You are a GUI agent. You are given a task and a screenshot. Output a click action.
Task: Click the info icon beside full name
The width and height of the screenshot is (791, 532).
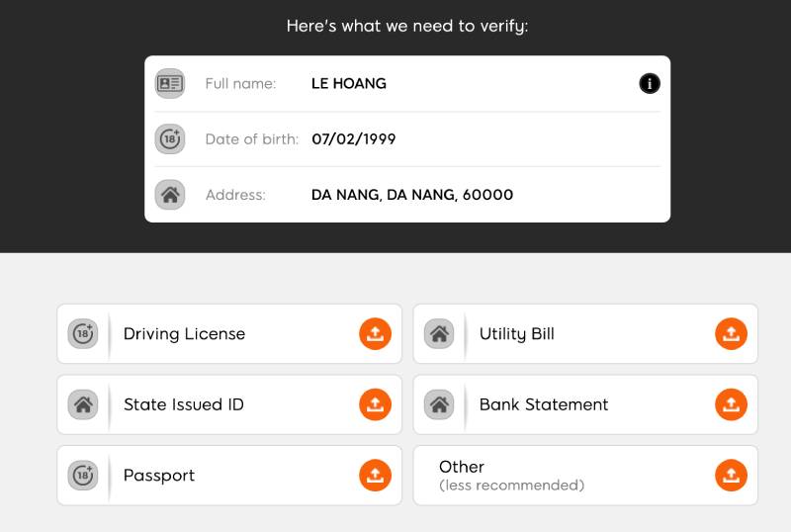[650, 84]
